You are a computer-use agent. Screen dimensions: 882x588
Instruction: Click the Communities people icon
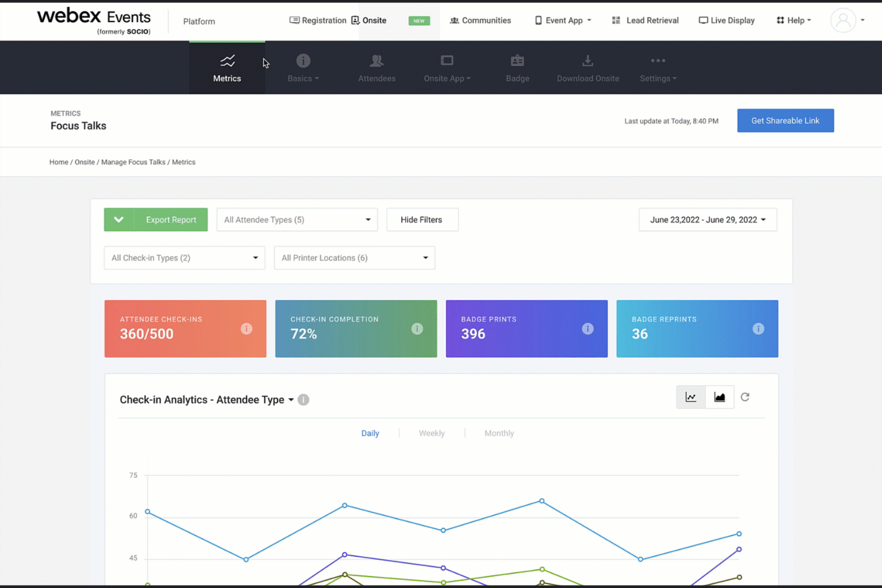point(454,20)
